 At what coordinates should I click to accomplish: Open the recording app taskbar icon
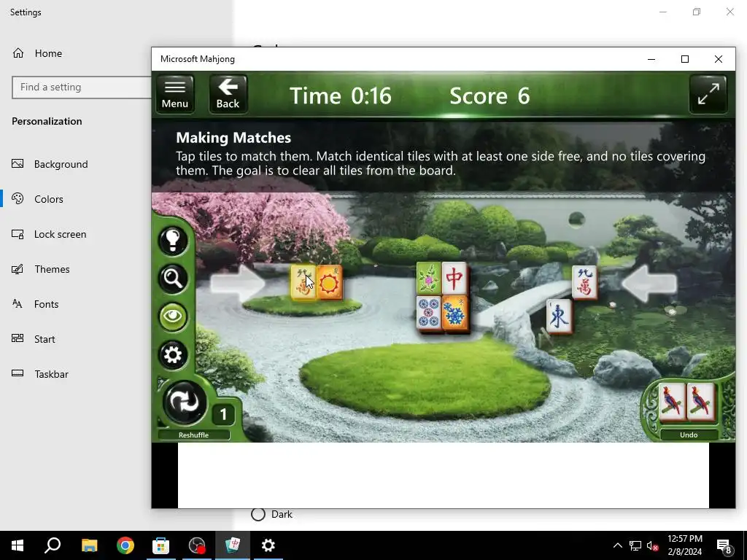pyautogui.click(x=197, y=545)
